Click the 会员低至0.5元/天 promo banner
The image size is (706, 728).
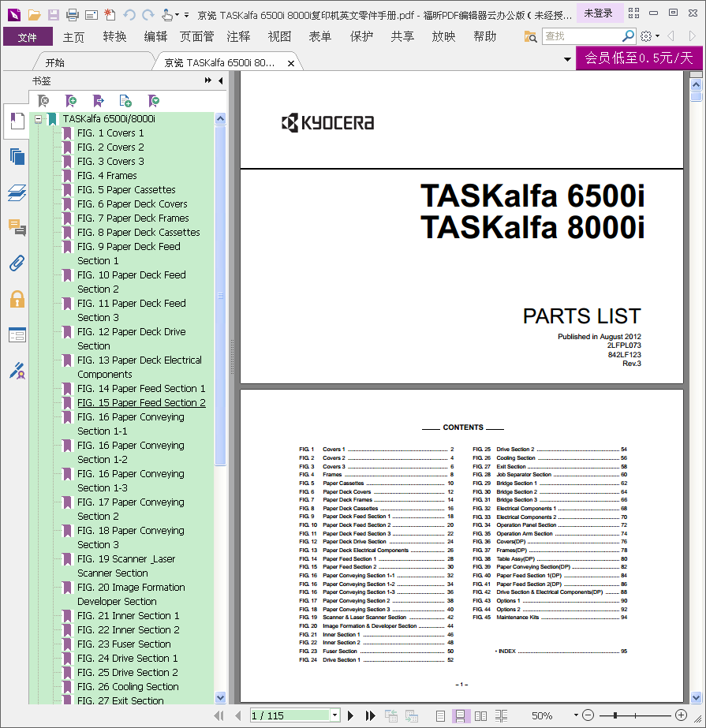639,58
